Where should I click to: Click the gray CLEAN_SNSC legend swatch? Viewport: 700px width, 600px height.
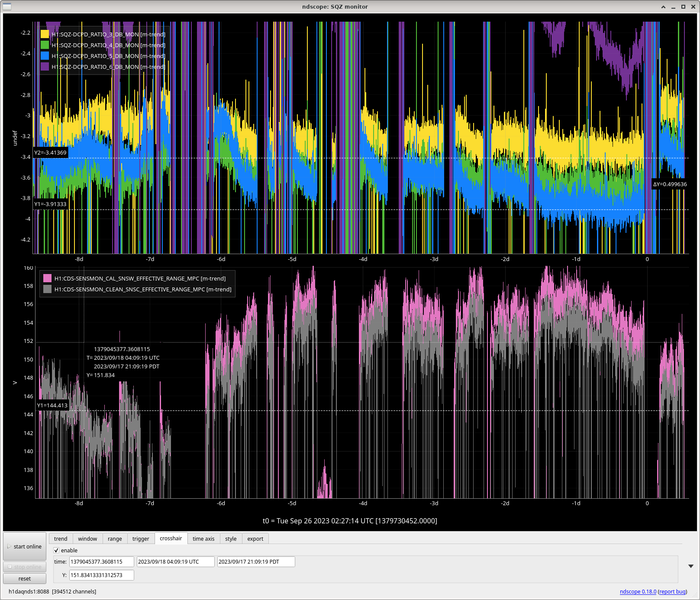(x=48, y=289)
